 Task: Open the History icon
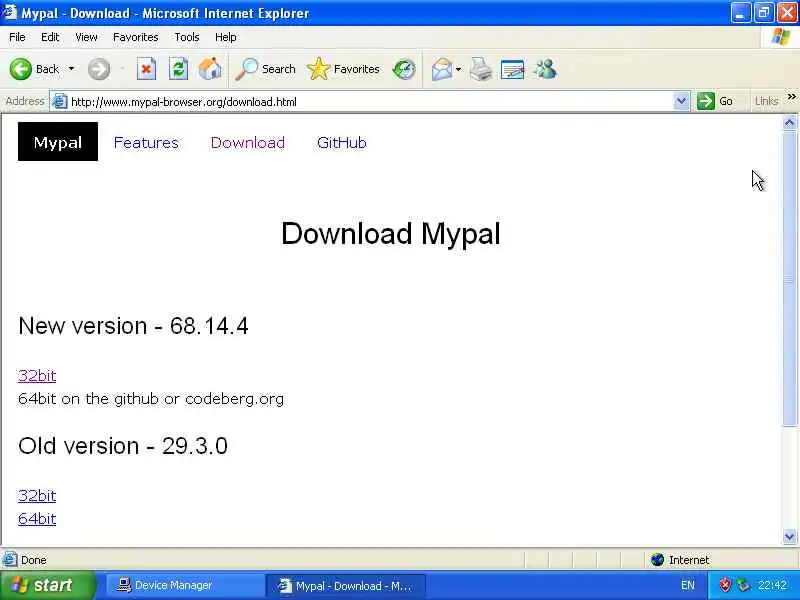[404, 69]
